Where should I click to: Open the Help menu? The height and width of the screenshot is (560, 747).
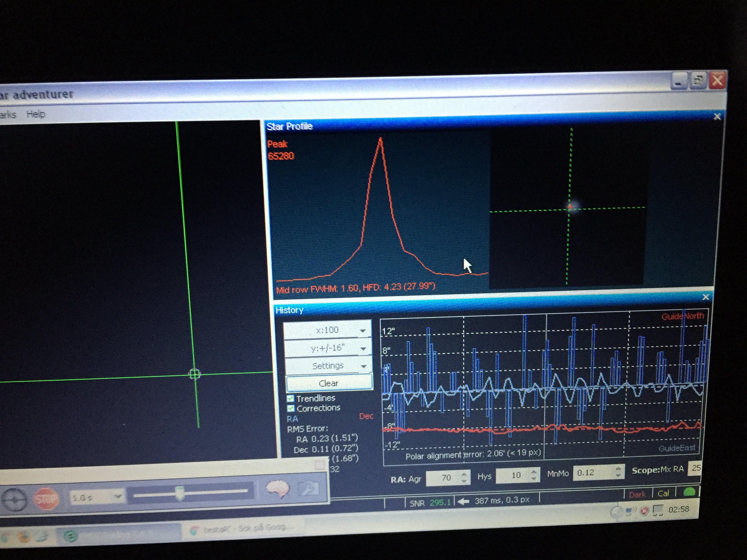pos(35,114)
